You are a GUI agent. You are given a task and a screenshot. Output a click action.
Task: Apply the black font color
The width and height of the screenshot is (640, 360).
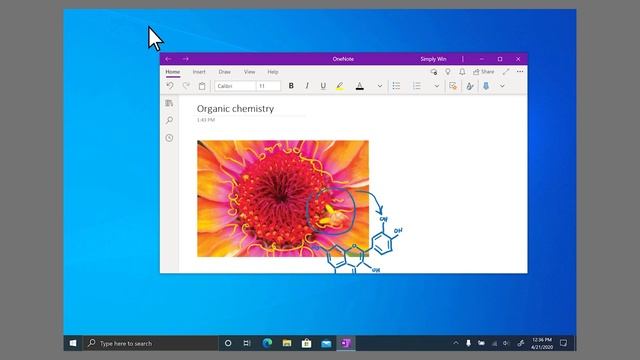pos(360,86)
